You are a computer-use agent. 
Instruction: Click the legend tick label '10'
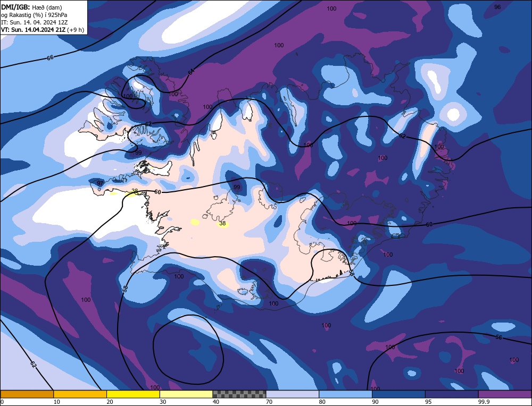pyautogui.click(x=57, y=402)
